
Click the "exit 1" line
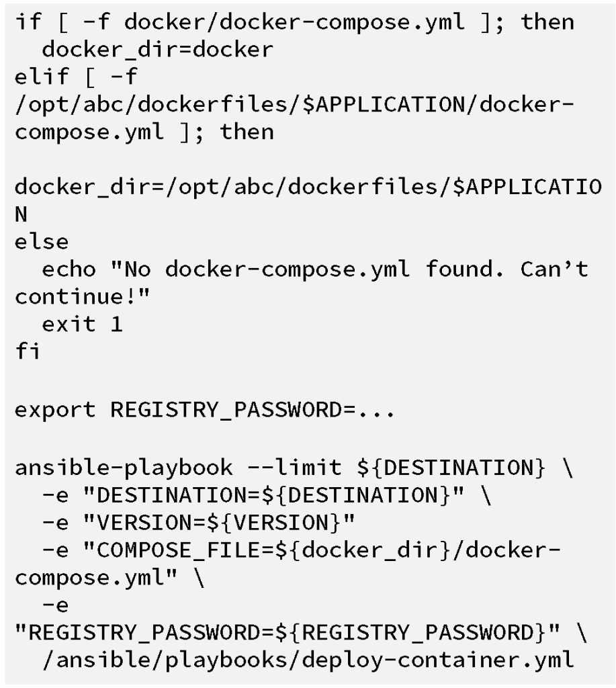coord(83,325)
